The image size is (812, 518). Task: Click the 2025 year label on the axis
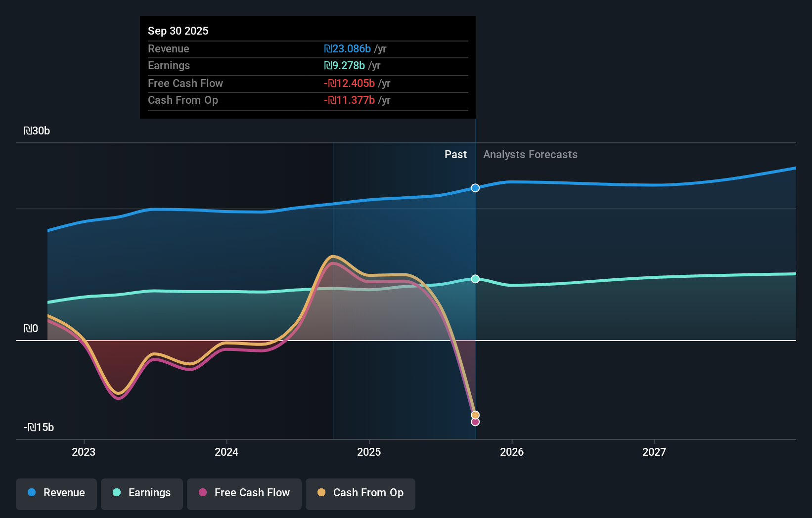(369, 451)
